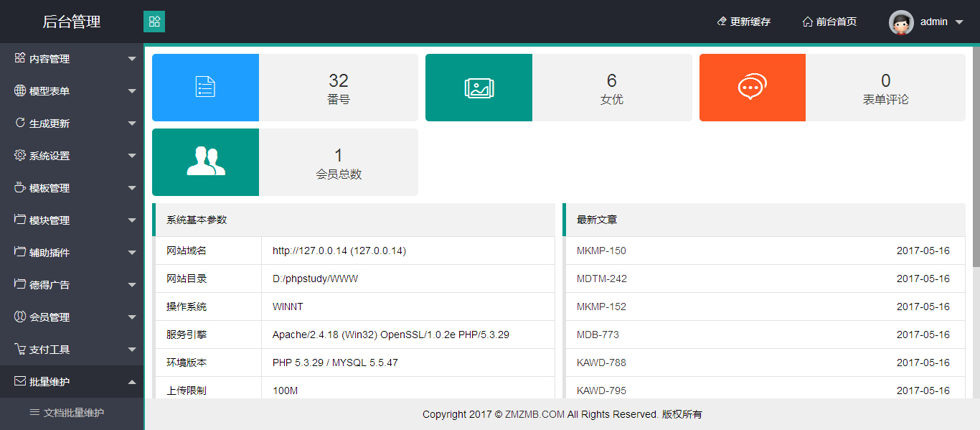
Task: Click the 德得广告 folder icon
Action: 20,284
